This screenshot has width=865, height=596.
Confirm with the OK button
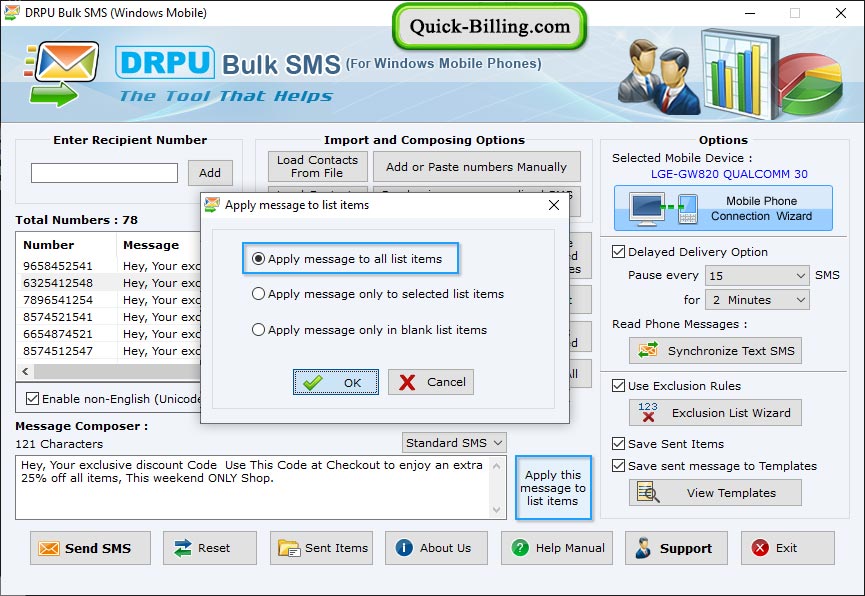(336, 382)
